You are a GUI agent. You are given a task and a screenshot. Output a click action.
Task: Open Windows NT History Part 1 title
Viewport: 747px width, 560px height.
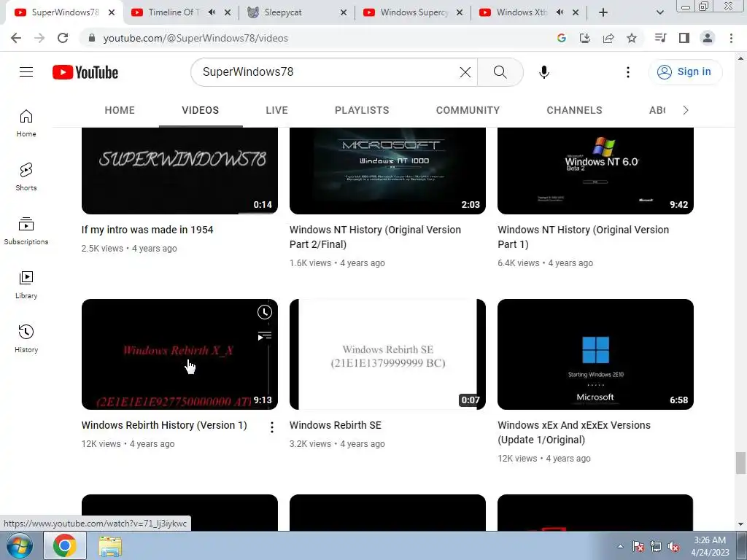click(583, 237)
